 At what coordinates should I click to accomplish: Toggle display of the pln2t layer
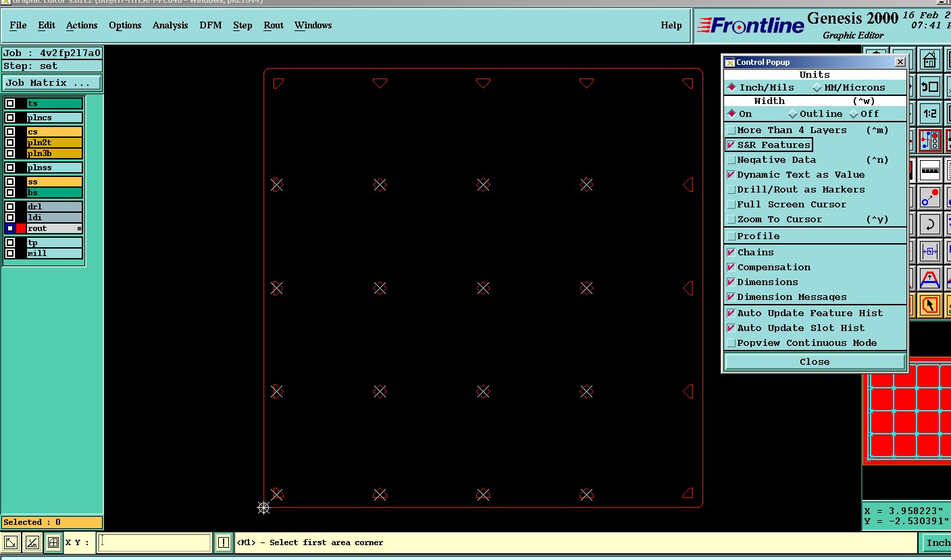coord(10,143)
